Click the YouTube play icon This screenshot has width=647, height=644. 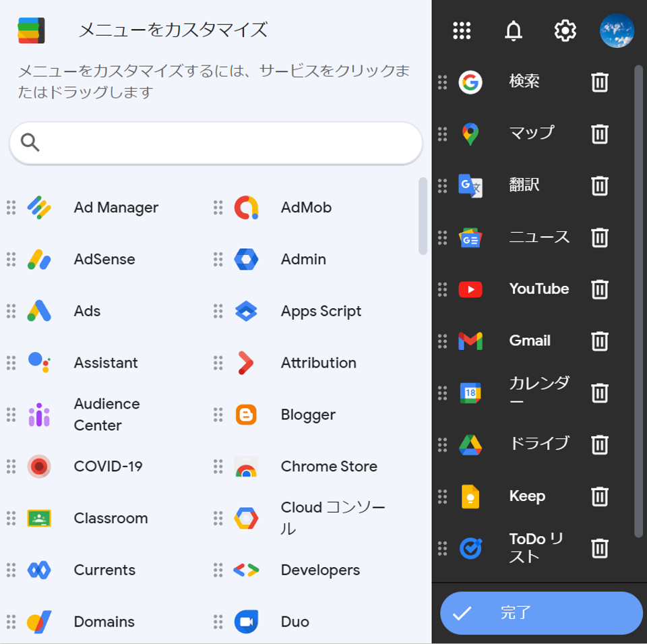pyautogui.click(x=470, y=289)
